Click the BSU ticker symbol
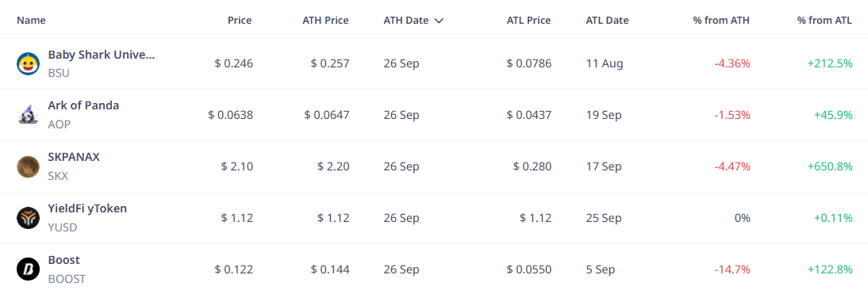868x294 pixels. 59,73
